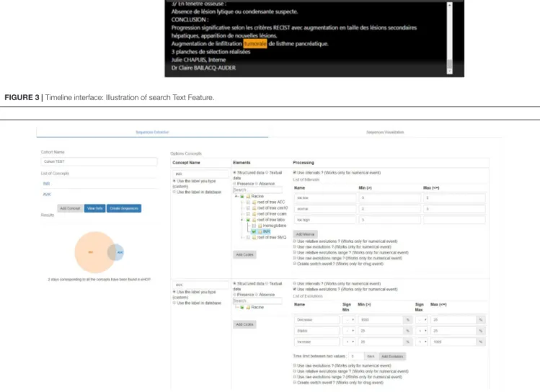Click the Create Sequences button
The image size is (540, 392).
tap(124, 208)
